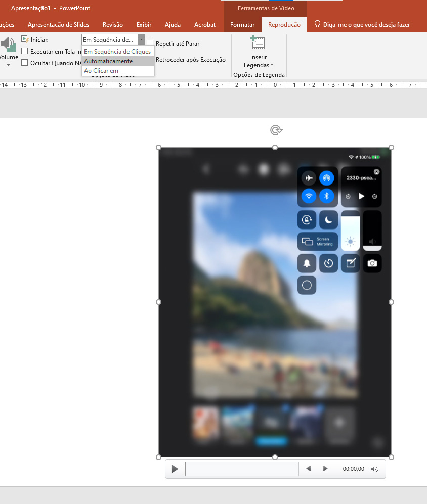Tap the notes compose icon in video
The width and height of the screenshot is (427, 504).
pos(351,263)
